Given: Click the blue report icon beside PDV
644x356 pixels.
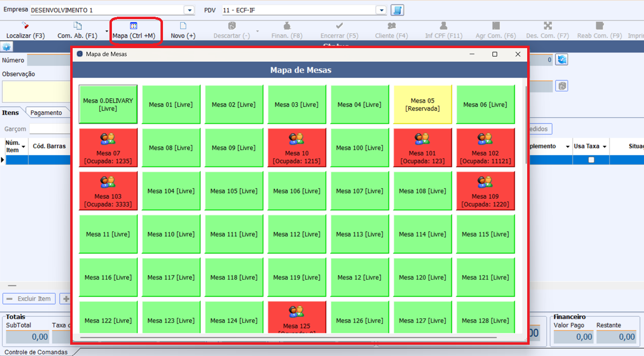Looking at the screenshot, I should (x=397, y=10).
